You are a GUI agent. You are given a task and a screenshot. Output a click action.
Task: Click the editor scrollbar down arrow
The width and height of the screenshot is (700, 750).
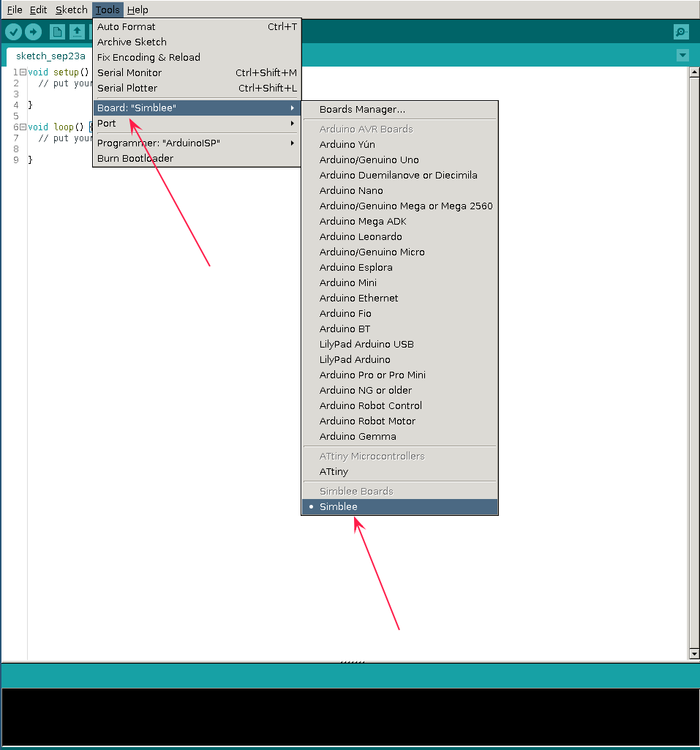pyautogui.click(x=694, y=654)
